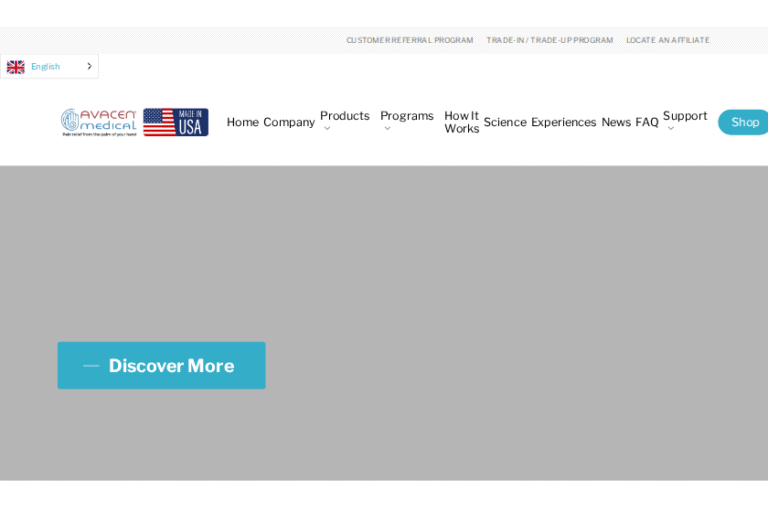Select Experiences in the navigation bar

[x=563, y=122]
